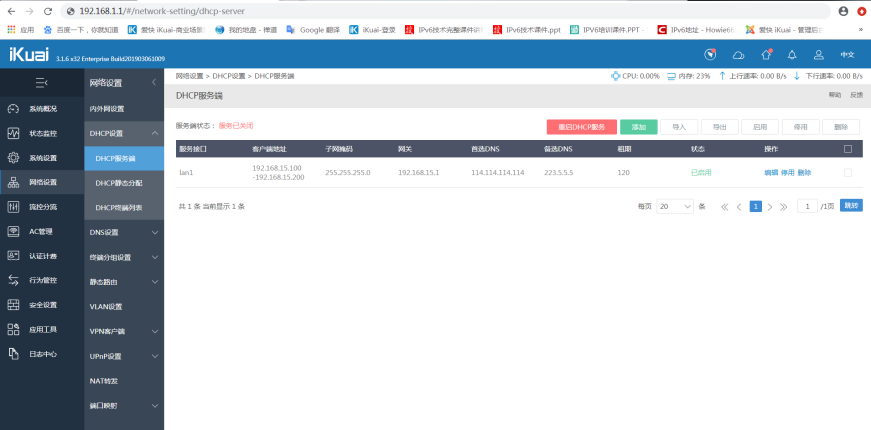Image resolution: width=871 pixels, height=430 pixels.
Task: Go to the last page double arrow
Action: click(784, 207)
